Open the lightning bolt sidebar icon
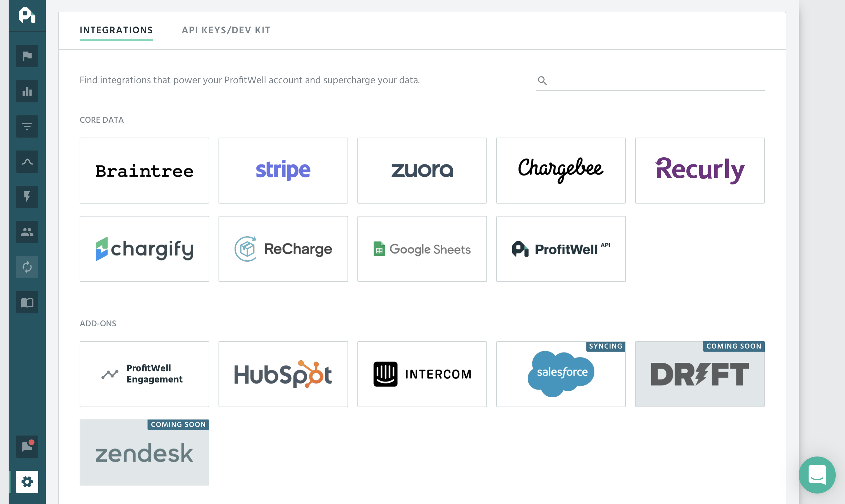Viewport: 845px width, 504px height. [27, 197]
